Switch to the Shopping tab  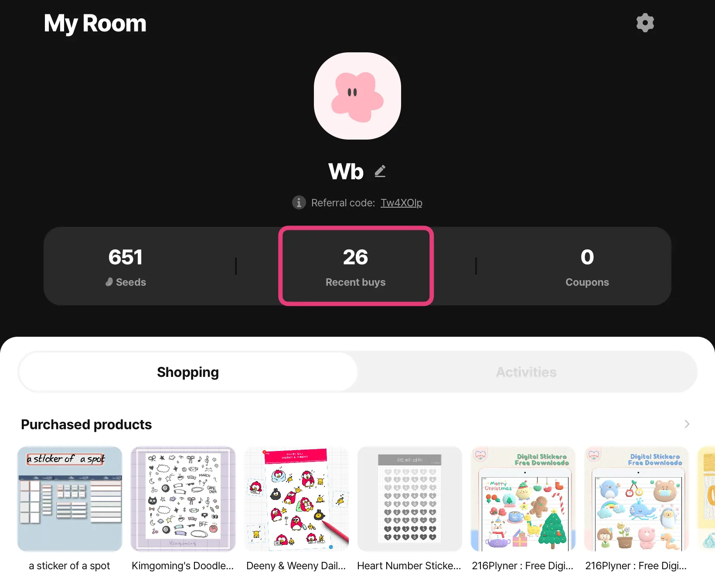pos(188,372)
